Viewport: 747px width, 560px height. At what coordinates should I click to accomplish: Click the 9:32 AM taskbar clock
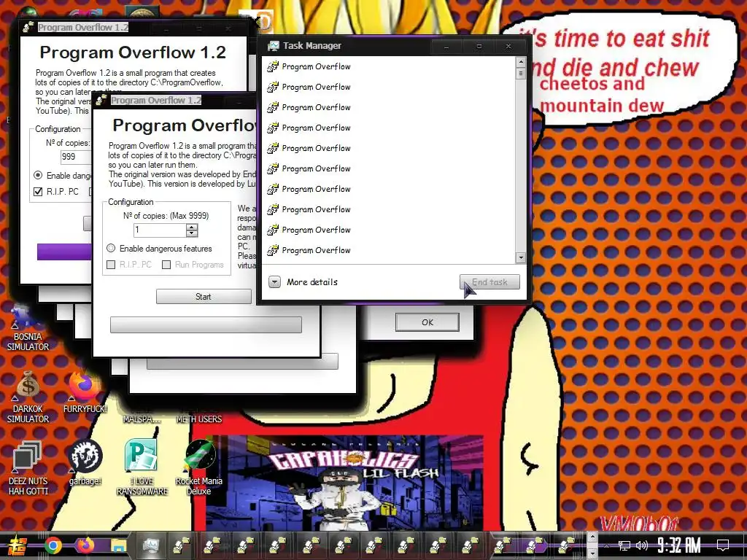(679, 545)
